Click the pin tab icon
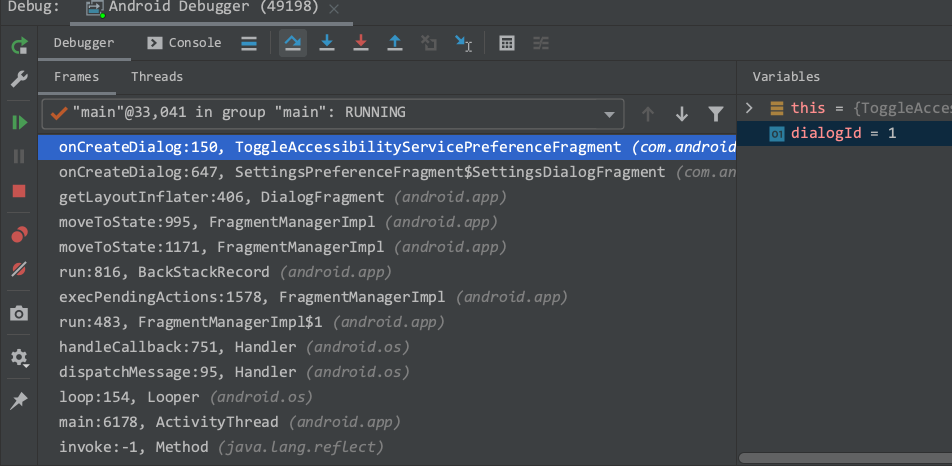 pos(19,400)
